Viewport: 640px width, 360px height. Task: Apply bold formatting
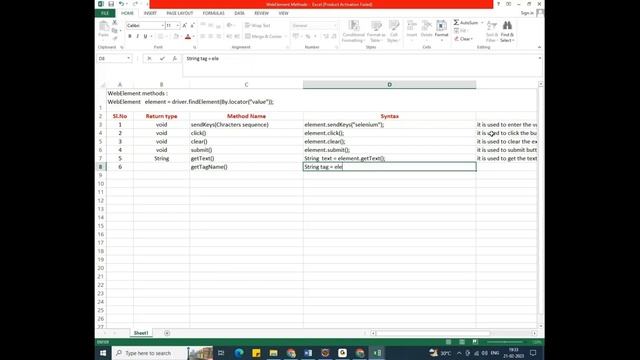click(x=130, y=36)
